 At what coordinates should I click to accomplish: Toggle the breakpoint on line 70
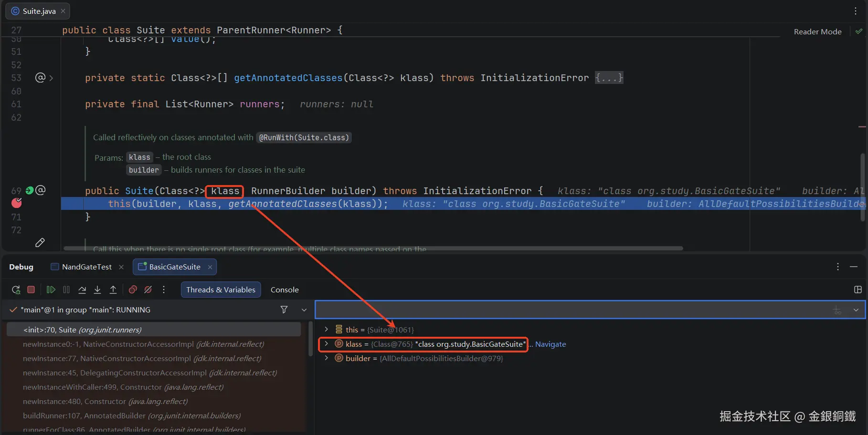point(17,203)
